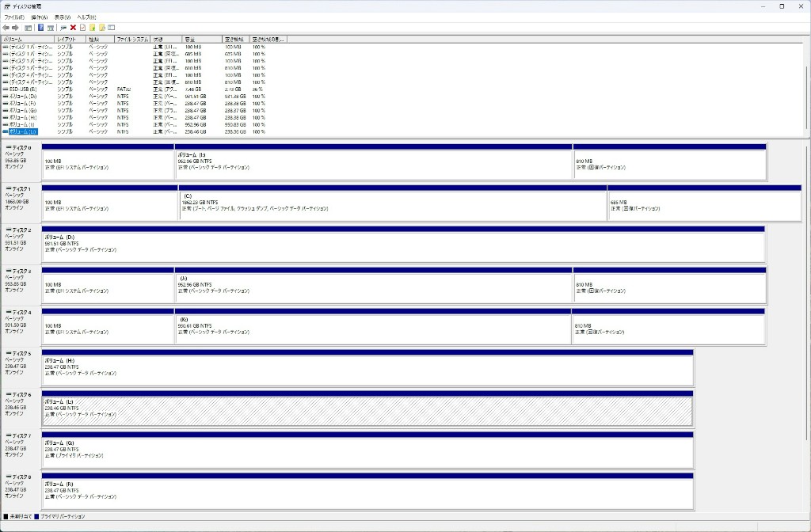Select ボリューム (I:) in the volume list

click(135, 124)
